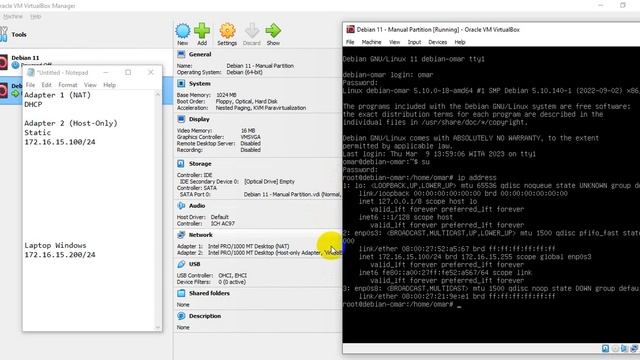640x360 pixels.
Task: Click the "172.16.15.100/24" line in Notepad
Action: coord(60,142)
